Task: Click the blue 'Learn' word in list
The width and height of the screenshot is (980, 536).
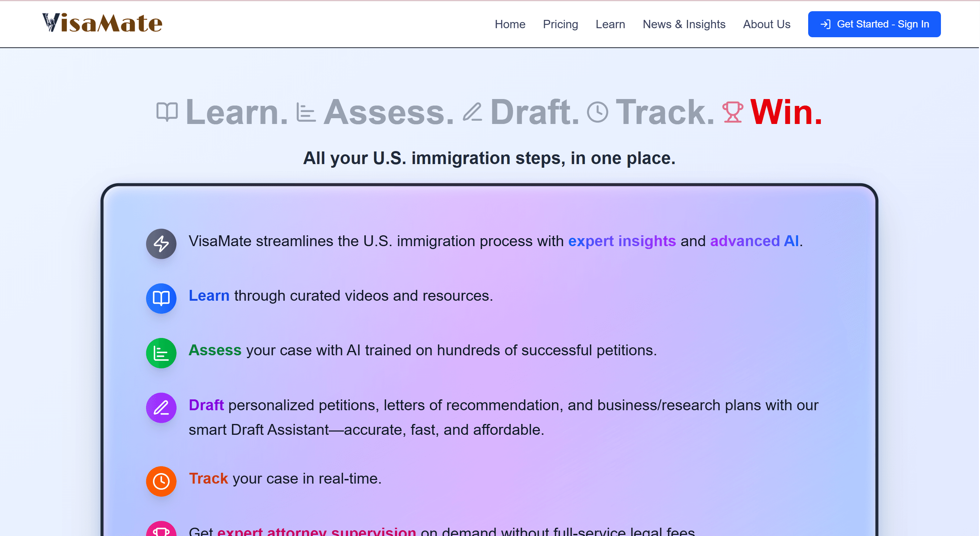Action: tap(209, 296)
